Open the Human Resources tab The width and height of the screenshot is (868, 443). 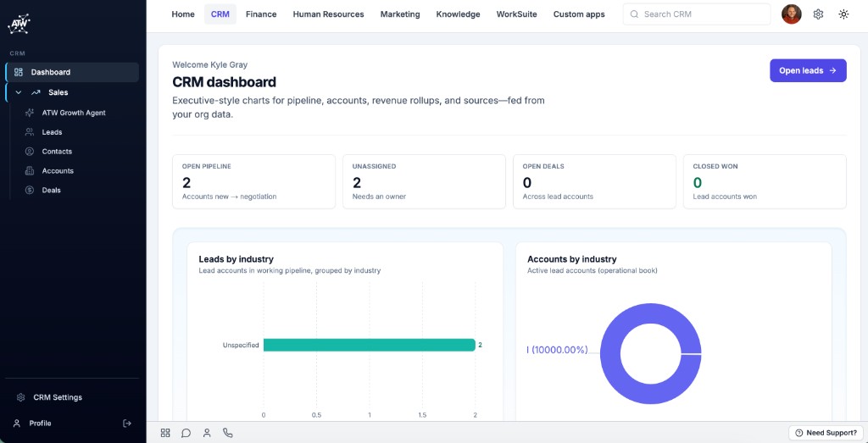(x=328, y=14)
